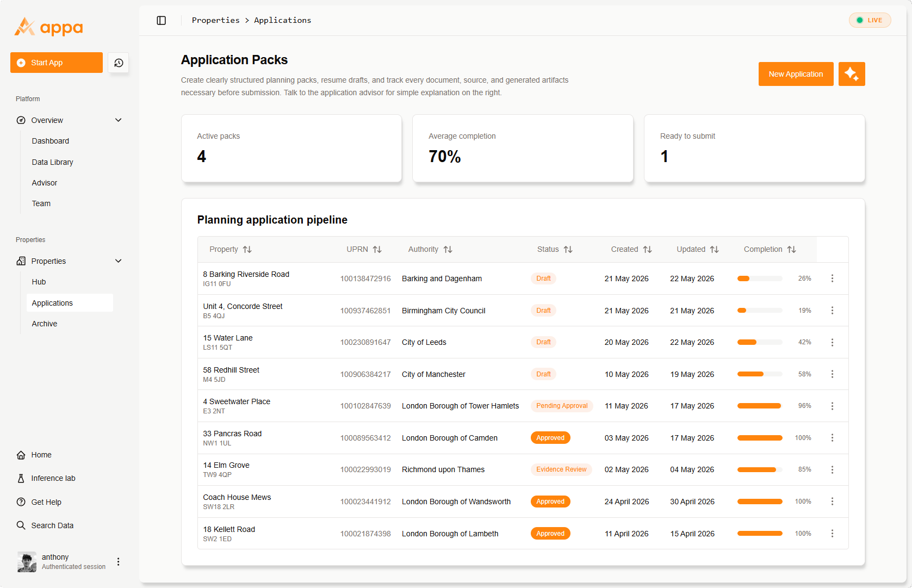Click Approved badge for Coach House Mews
Image resolution: width=912 pixels, height=588 pixels.
(550, 502)
